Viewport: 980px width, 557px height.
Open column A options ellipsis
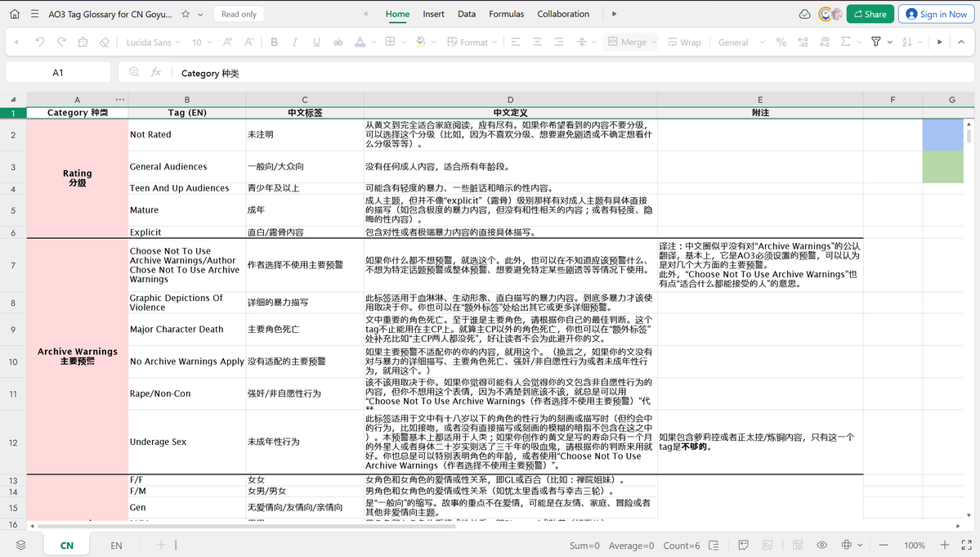coord(120,99)
